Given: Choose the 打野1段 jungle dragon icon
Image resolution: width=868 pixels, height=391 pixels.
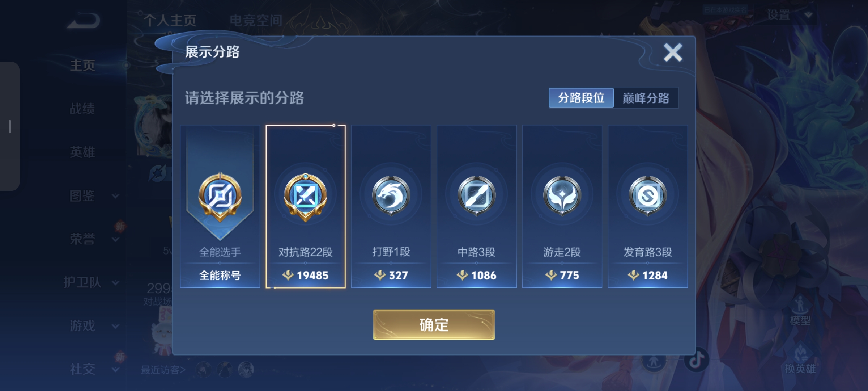Looking at the screenshot, I should (391, 196).
